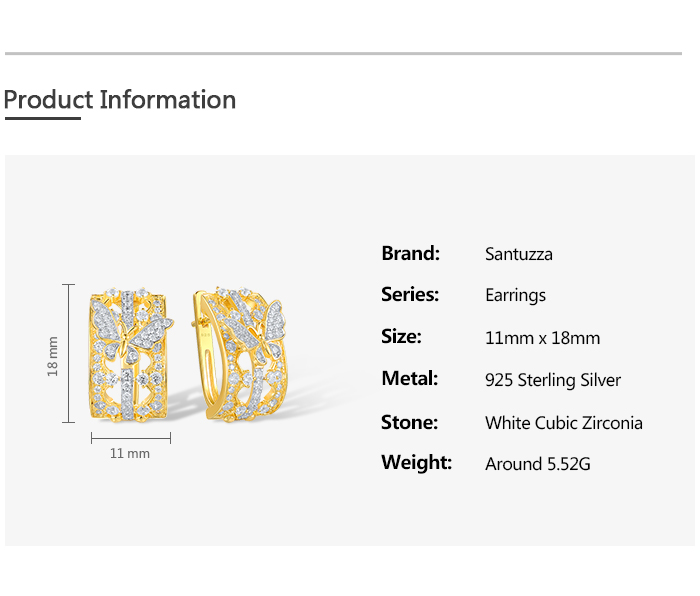
Task: Click the 925 Sterling Silver text
Action: tap(552, 380)
